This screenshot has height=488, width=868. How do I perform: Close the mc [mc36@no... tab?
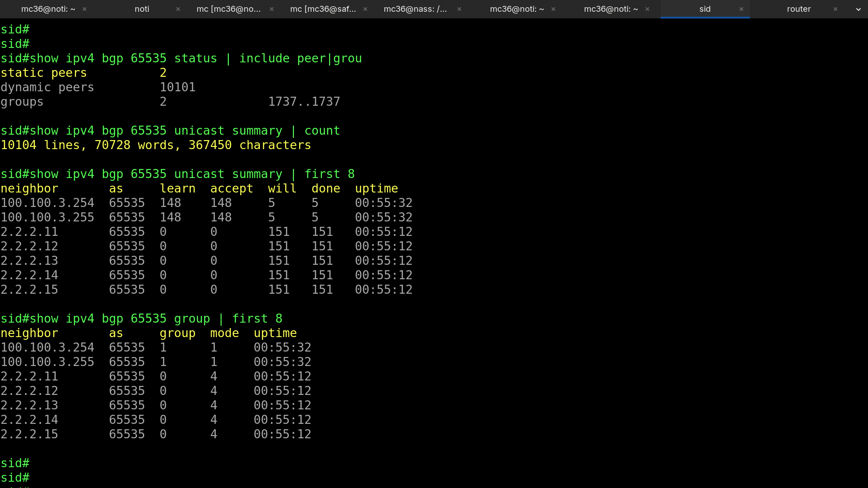pos(272,9)
